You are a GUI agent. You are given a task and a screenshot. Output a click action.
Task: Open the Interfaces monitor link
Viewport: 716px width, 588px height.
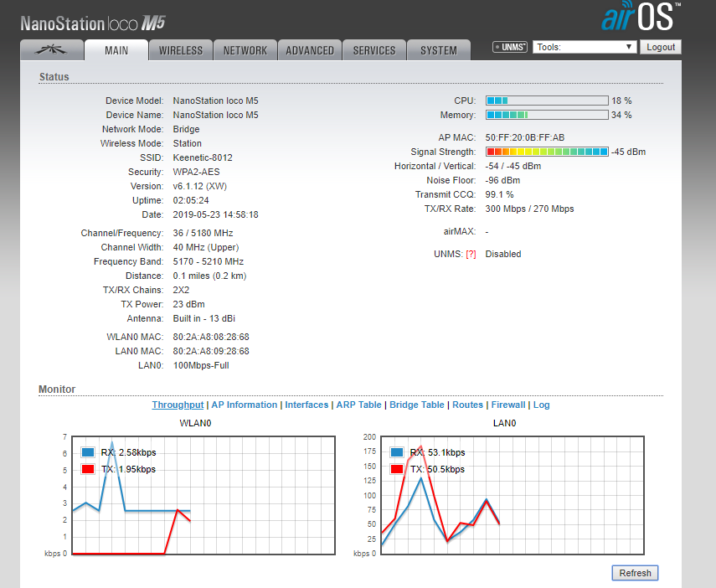tap(306, 405)
